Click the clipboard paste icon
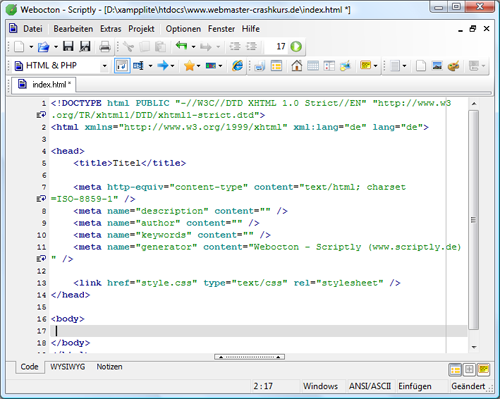Screen dimensions: 500x399 click(x=161, y=47)
